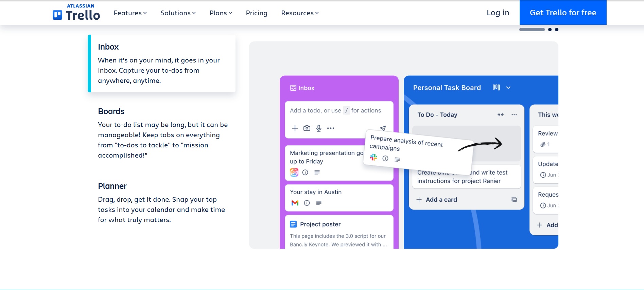This screenshot has width=644, height=290.
Task: Jump to third carousel dot
Action: (x=557, y=30)
